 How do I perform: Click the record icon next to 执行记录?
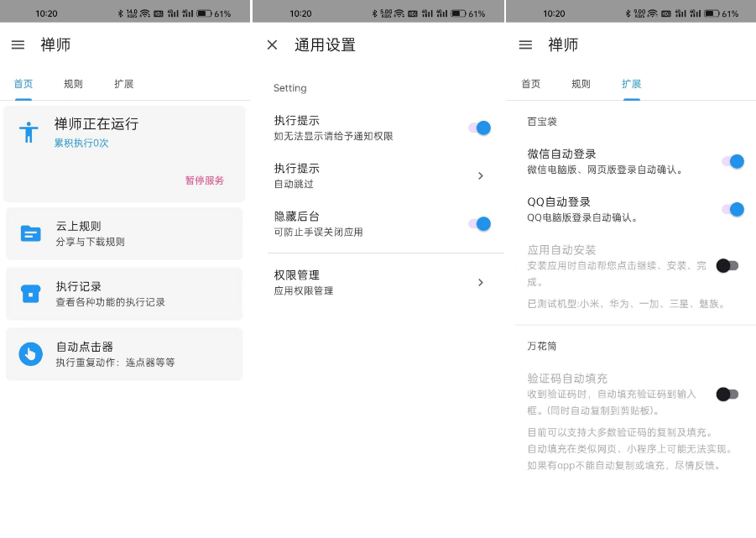30,294
